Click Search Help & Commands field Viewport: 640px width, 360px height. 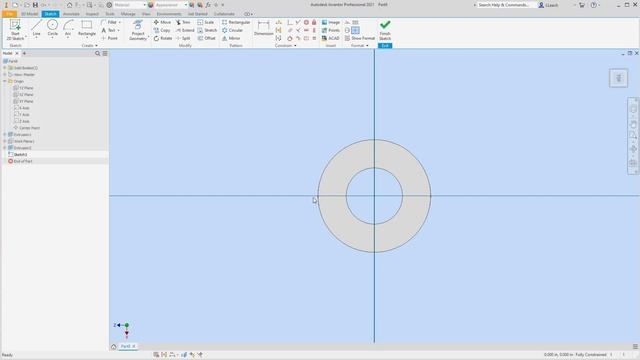coord(506,5)
